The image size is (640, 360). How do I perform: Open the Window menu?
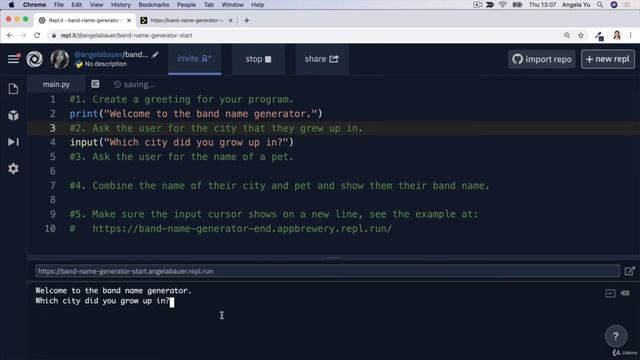(x=232, y=4)
